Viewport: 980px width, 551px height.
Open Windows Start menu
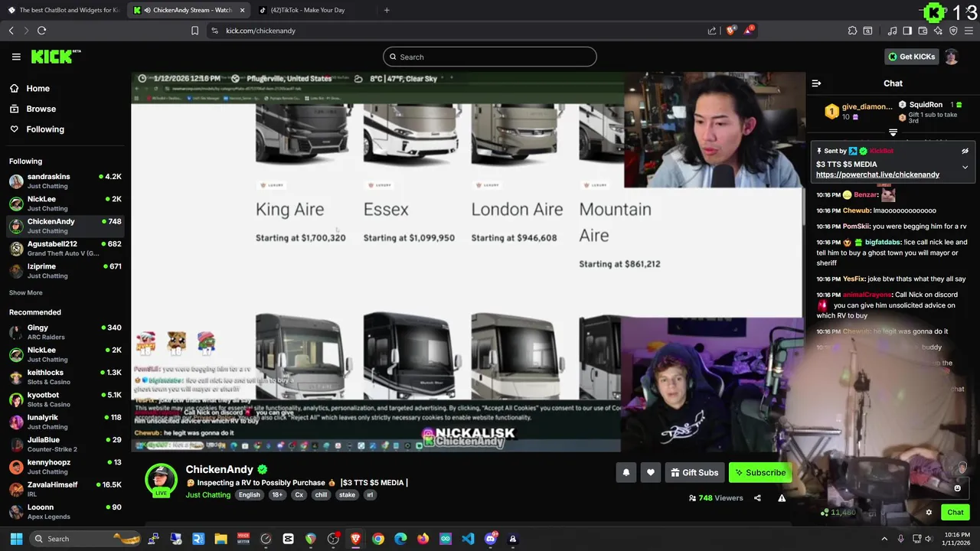click(16, 539)
